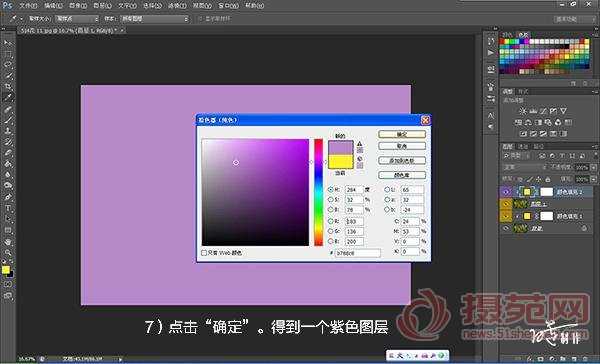Click the Levels adjustment icon
Viewport: 600px width, 364px height.
(x=533, y=111)
